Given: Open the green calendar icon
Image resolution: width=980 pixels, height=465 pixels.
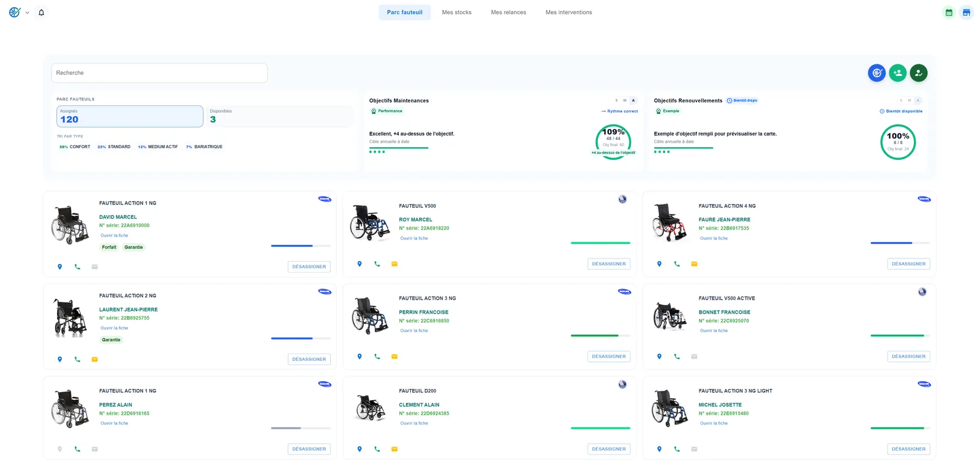Looking at the screenshot, I should pyautogui.click(x=949, y=12).
